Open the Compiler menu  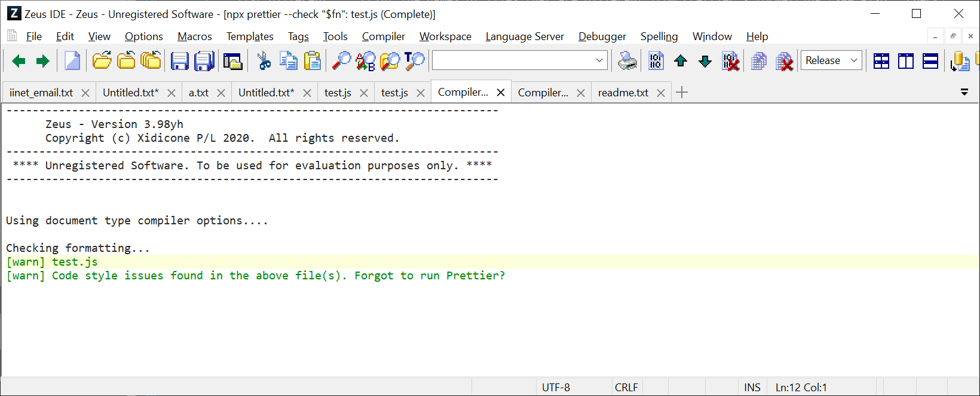(x=384, y=36)
